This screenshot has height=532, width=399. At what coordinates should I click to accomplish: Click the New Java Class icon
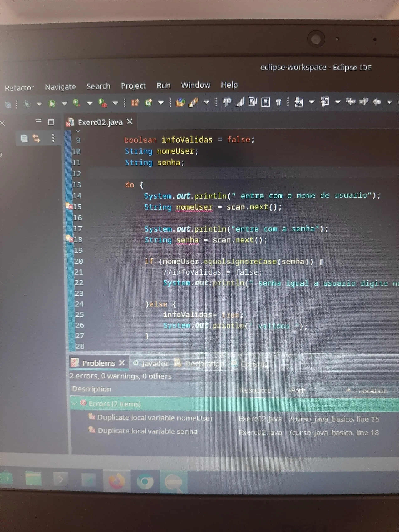148,102
